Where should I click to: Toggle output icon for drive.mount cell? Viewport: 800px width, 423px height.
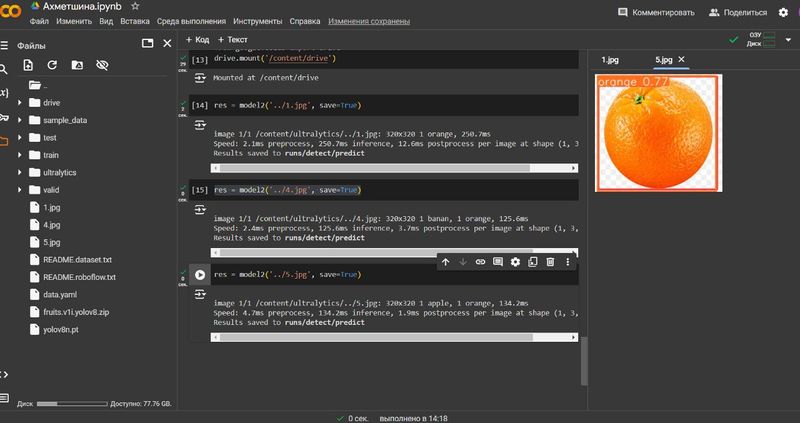tap(200, 78)
